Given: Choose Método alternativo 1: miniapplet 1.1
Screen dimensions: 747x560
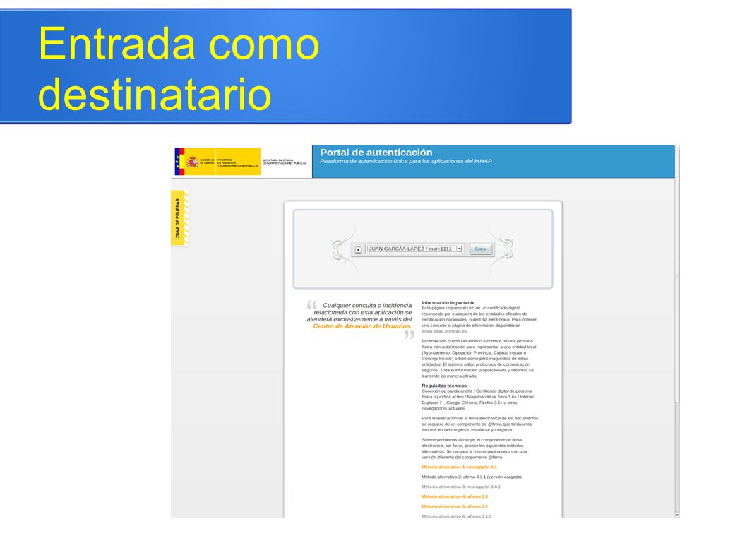Looking at the screenshot, I should [459, 467].
